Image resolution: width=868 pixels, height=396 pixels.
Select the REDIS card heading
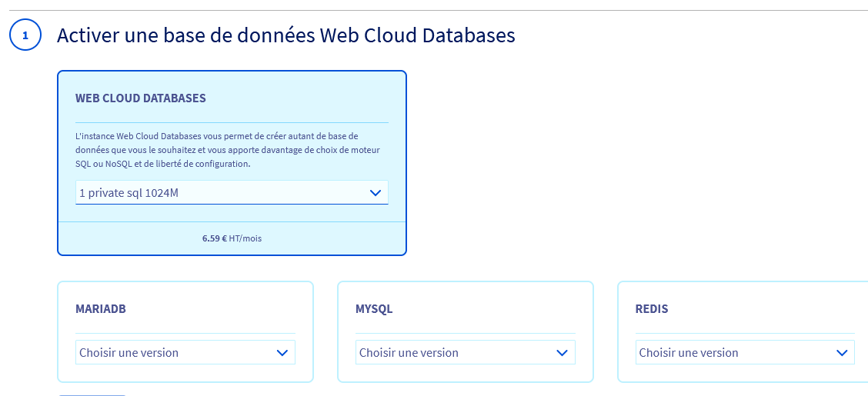(652, 309)
